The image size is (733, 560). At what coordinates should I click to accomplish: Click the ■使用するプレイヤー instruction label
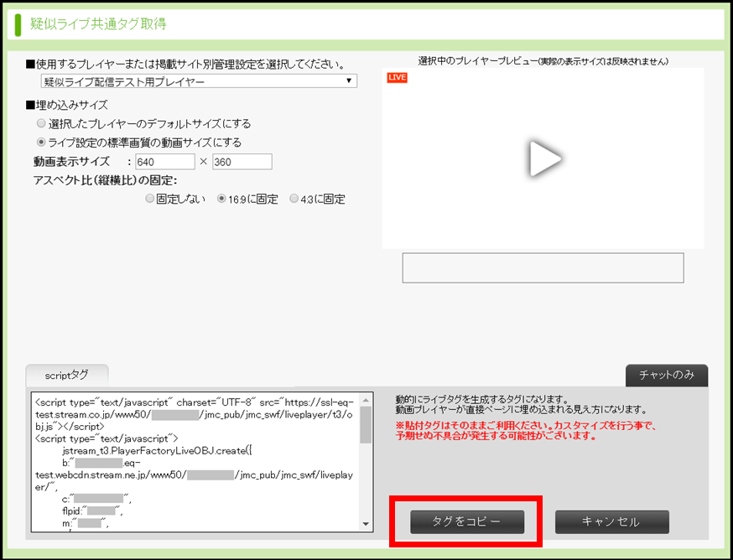coord(185,64)
